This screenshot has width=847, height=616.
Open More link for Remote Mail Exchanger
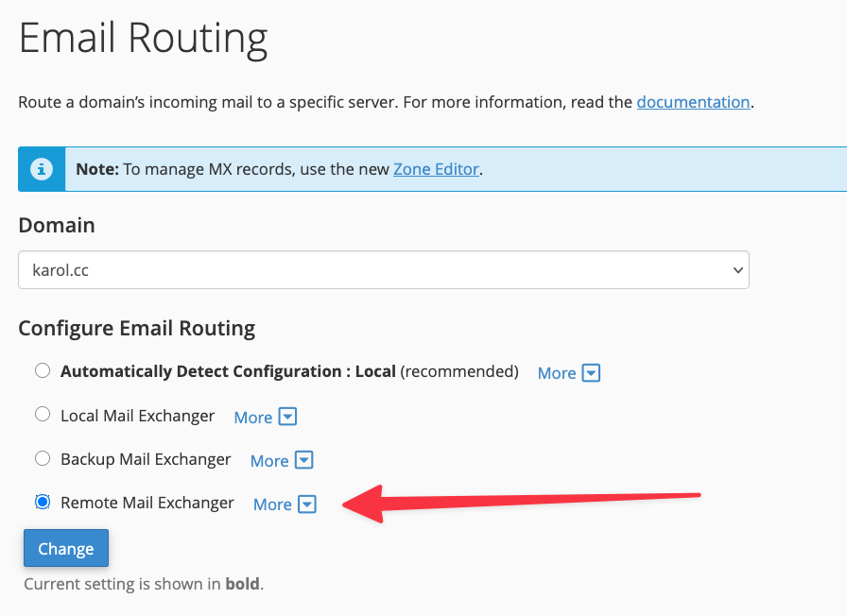(272, 505)
